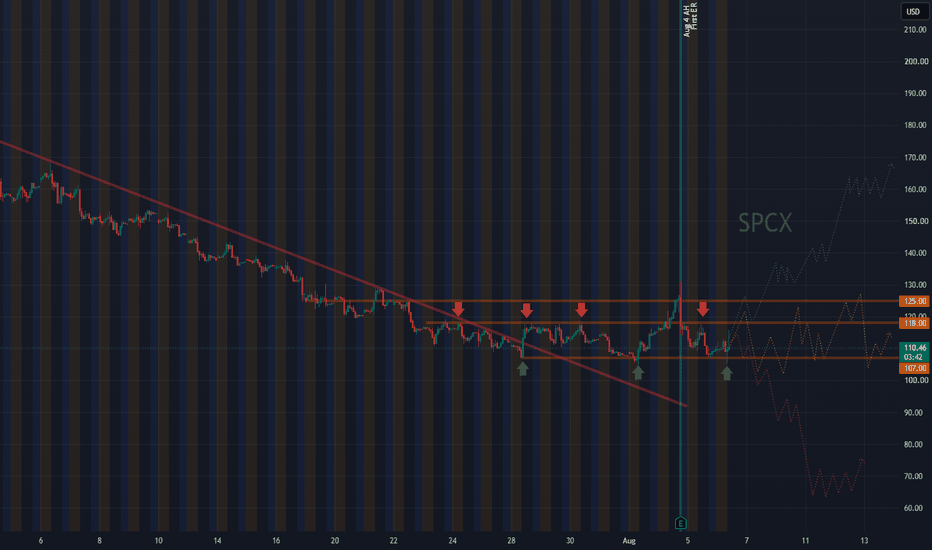Screen dimensions: 932x550
Task: Click the 100.00 price axis value
Action: click(x=916, y=381)
